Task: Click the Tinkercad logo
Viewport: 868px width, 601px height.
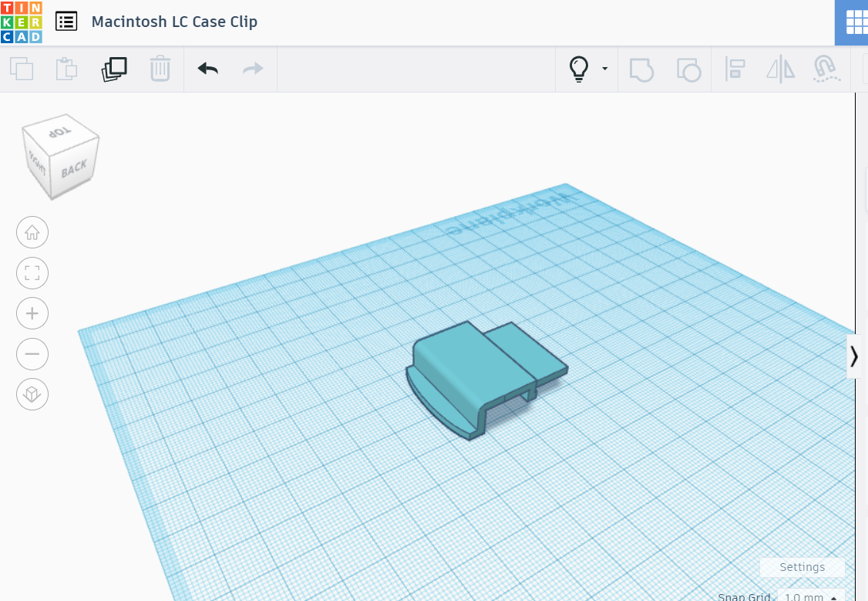Action: point(21,21)
